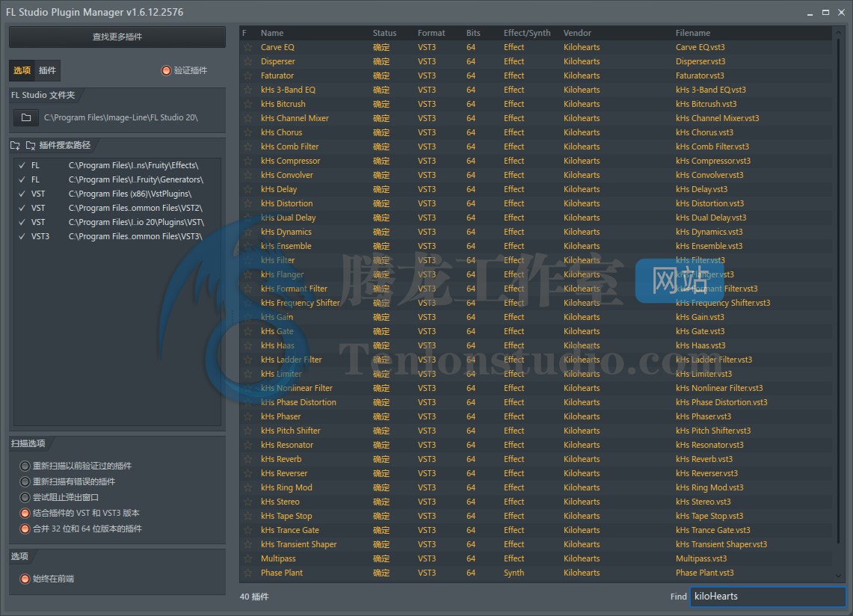853x616 pixels.
Task: Open the FL Studio folder browse icon
Action: (x=26, y=117)
